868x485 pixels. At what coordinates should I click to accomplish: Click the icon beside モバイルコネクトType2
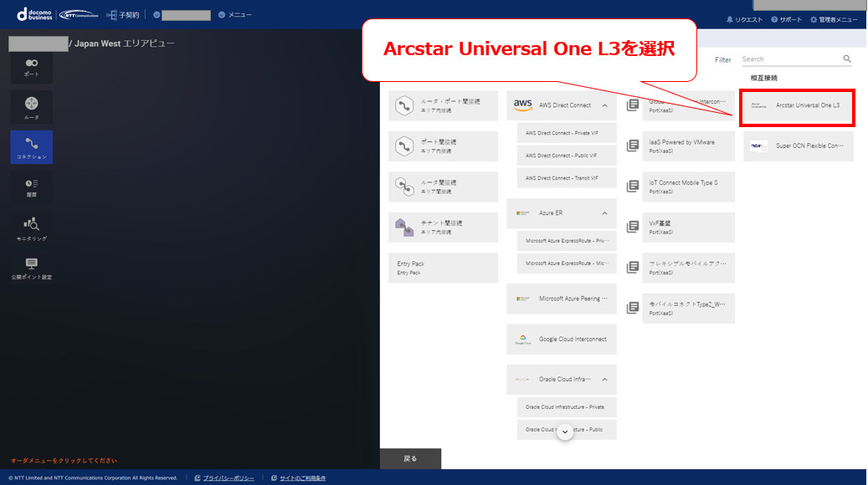tap(633, 308)
